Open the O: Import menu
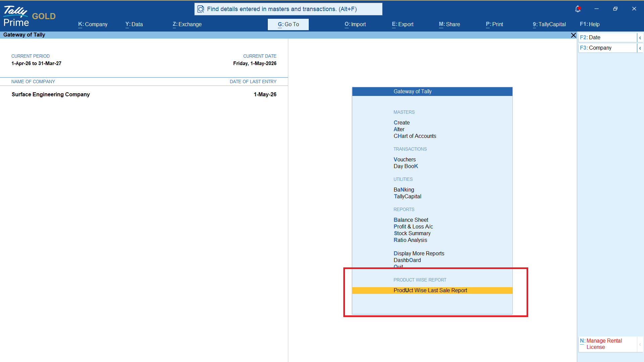 (x=355, y=24)
